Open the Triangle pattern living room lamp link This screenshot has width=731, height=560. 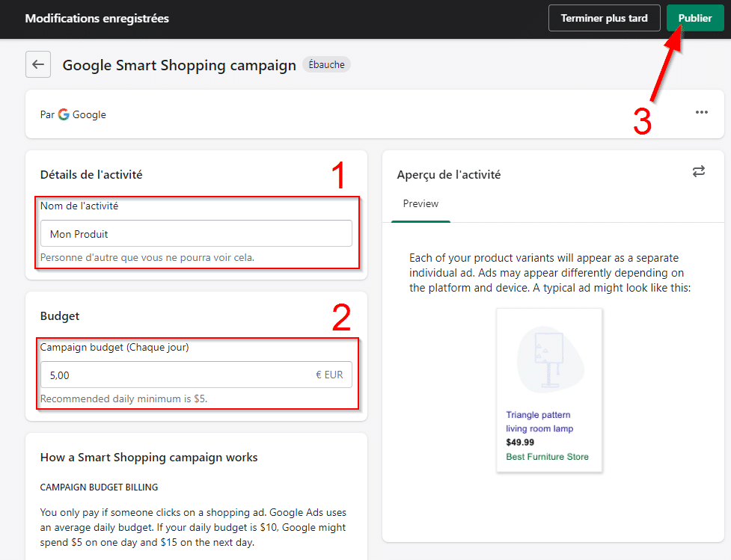tap(539, 422)
